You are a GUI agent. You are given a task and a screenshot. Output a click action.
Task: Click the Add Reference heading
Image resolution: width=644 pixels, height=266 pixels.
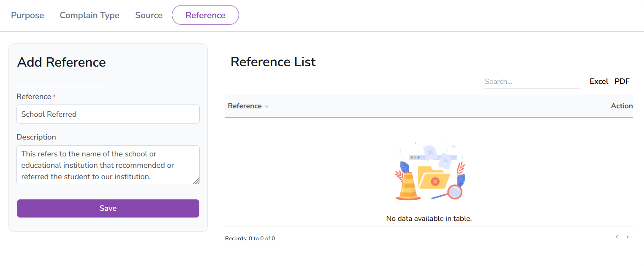pyautogui.click(x=61, y=62)
